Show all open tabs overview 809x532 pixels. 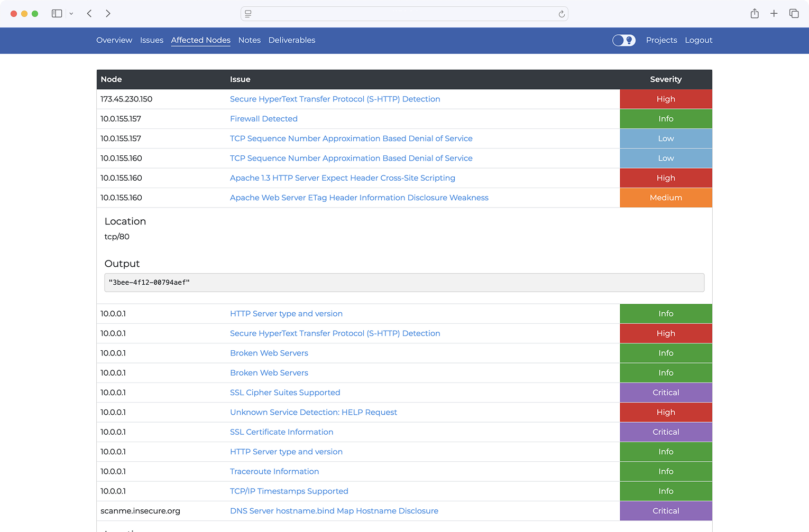click(x=794, y=13)
